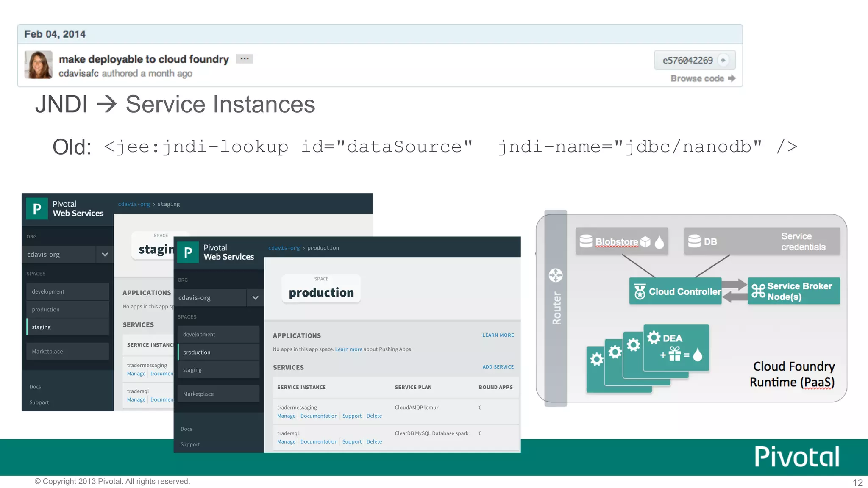Expand commit message ellipsis button
Image resolution: width=868 pixels, height=488 pixels.
tap(245, 59)
